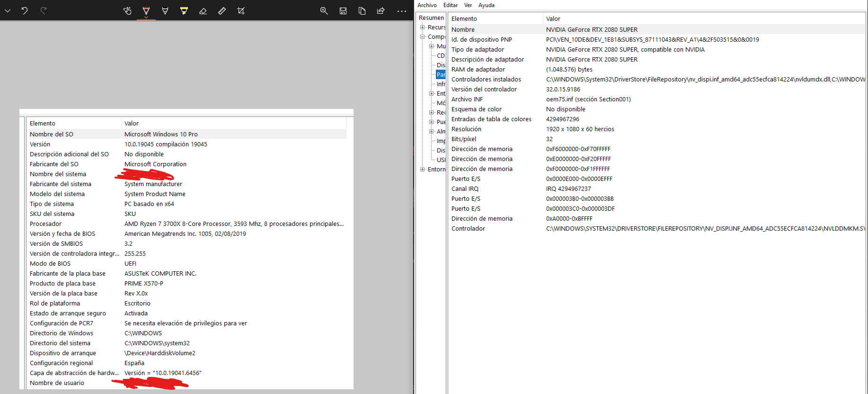Image resolution: width=868 pixels, height=394 pixels.
Task: Open the Ayuda menu
Action: tap(486, 5)
